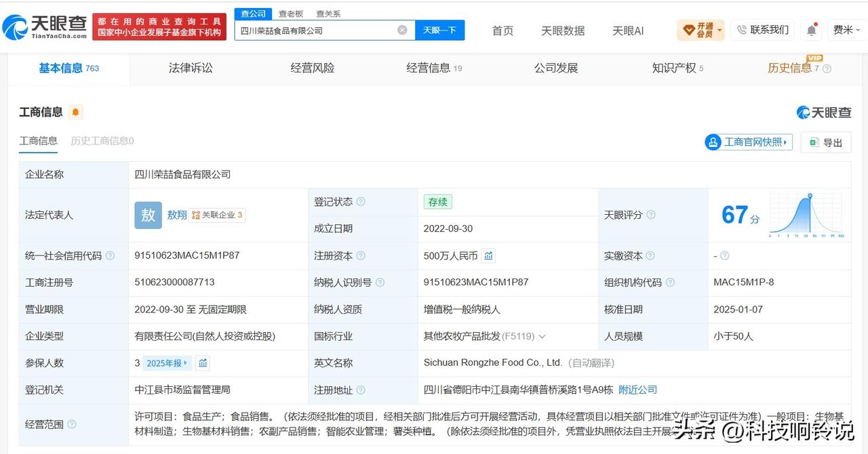868x454 pixels.
Task: Go to 首页 home link
Action: click(x=502, y=30)
